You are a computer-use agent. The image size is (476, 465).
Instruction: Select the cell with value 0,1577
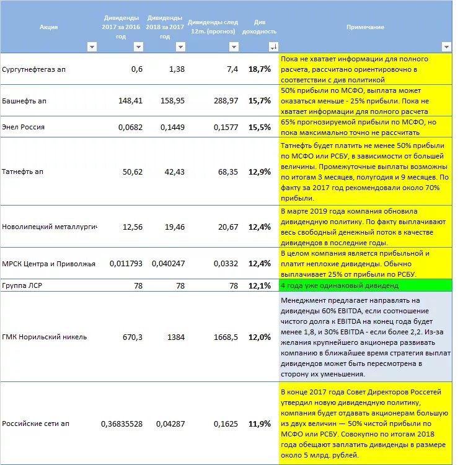tap(213, 127)
